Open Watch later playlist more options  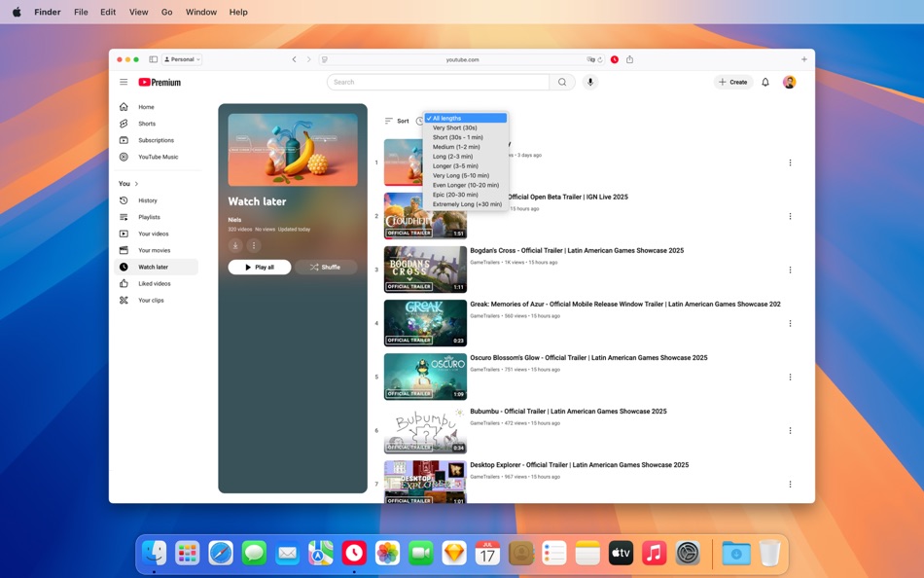click(254, 245)
